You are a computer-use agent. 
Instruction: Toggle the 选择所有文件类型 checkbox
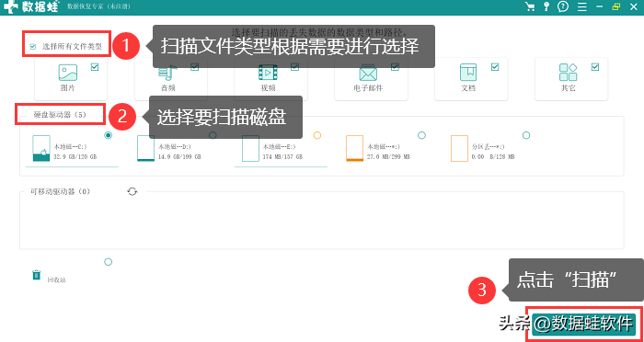(33, 46)
